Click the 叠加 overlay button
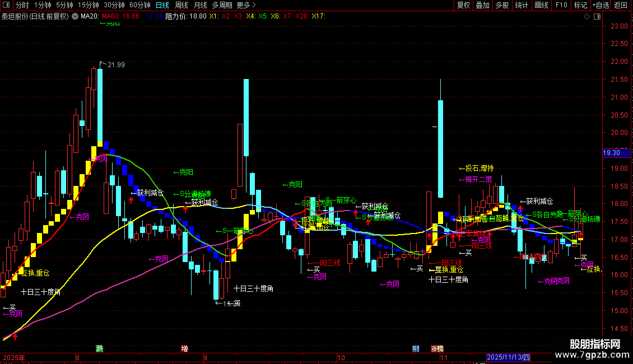 482,5
